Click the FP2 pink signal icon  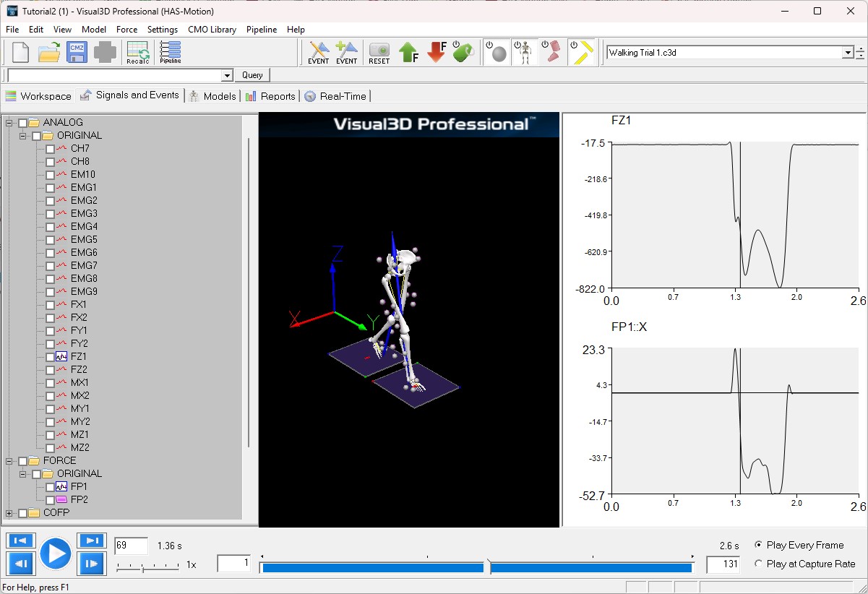pos(61,499)
